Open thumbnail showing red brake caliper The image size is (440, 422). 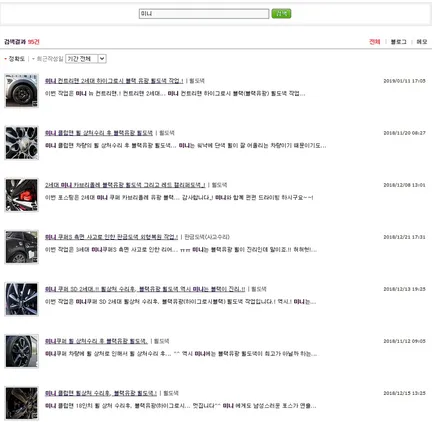pyautogui.click(x=22, y=195)
